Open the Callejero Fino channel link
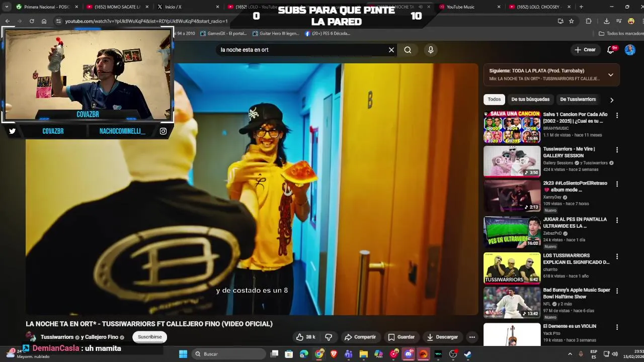 pyautogui.click(x=102, y=337)
